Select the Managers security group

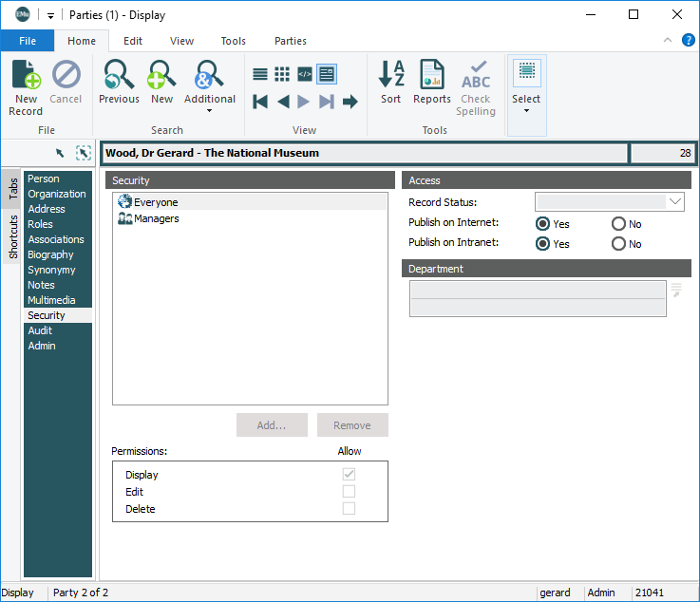tap(156, 218)
